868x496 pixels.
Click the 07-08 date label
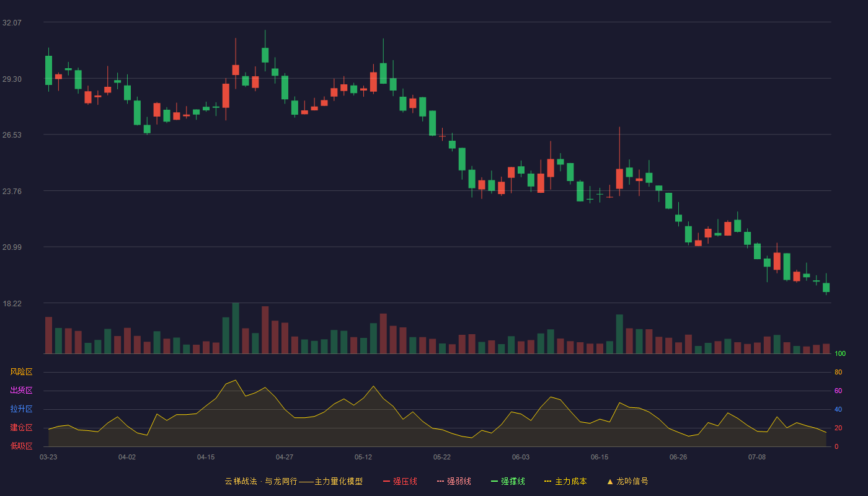757,457
